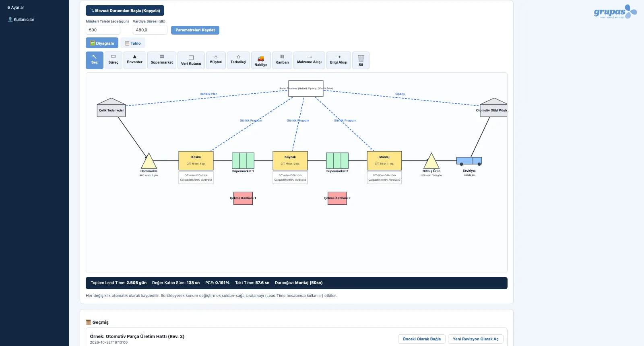644x346 pixels.
Task: Click the Montaj data box below process
Action: [x=384, y=178]
